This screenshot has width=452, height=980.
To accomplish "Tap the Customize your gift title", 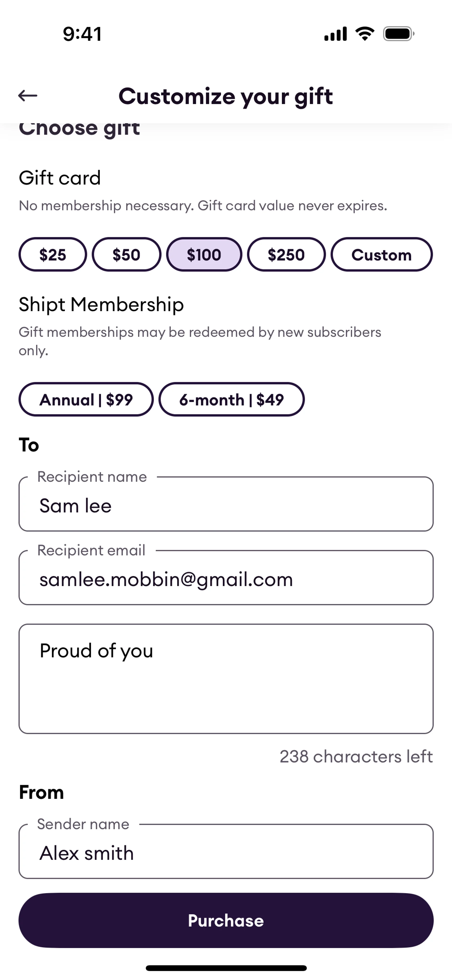I will pyautogui.click(x=226, y=96).
